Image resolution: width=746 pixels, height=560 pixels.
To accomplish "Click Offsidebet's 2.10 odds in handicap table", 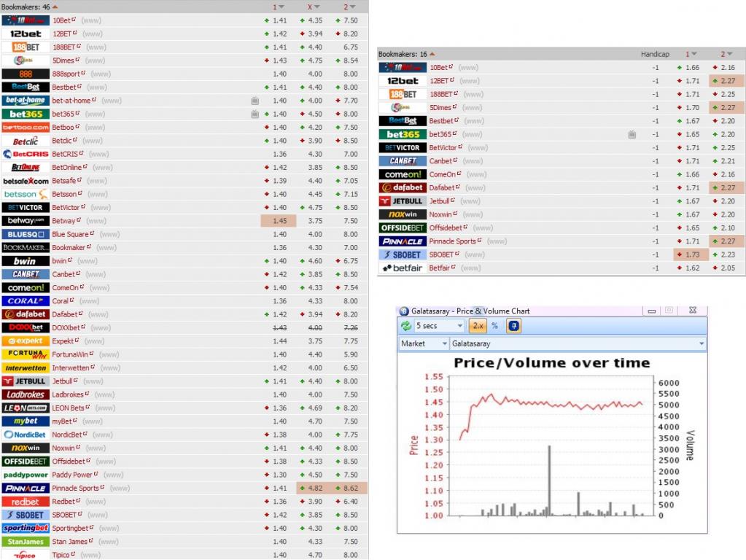I will click(728, 228).
